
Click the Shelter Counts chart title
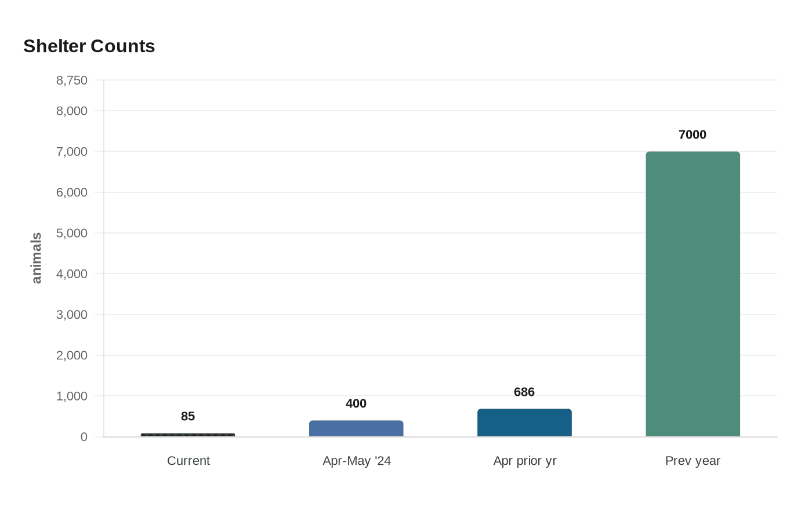pyautogui.click(x=89, y=46)
